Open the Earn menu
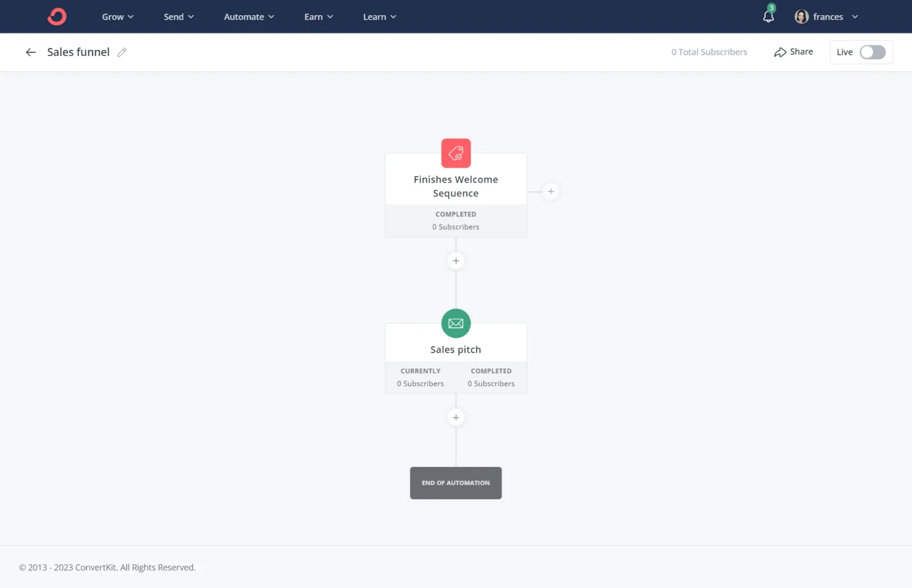 [318, 17]
